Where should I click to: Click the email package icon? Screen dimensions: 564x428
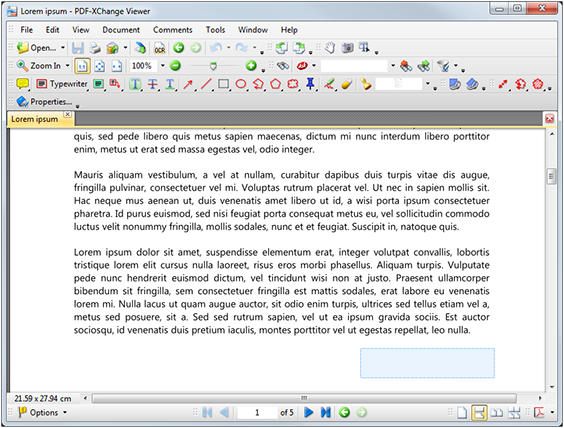(113, 47)
